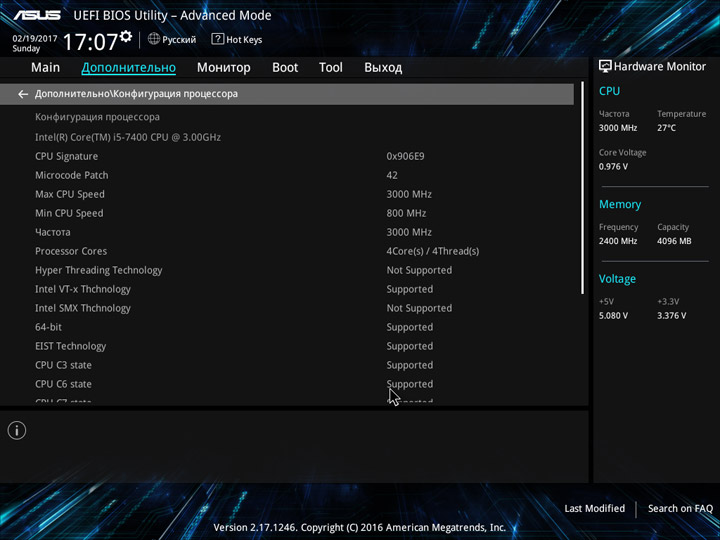Click Last Modified at the bottom
This screenshot has height=540, width=720.
coord(595,508)
